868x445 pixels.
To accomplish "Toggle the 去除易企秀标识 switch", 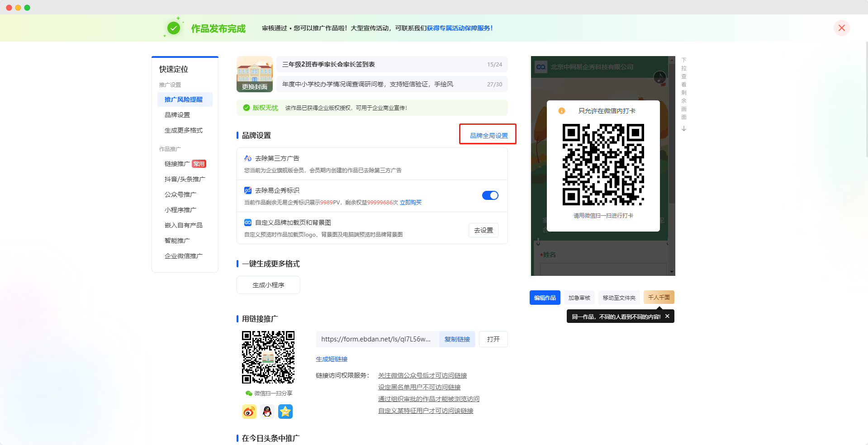I will (490, 195).
